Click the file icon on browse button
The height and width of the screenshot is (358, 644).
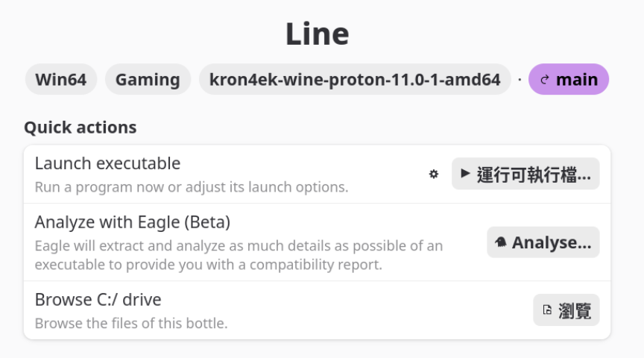pos(547,310)
